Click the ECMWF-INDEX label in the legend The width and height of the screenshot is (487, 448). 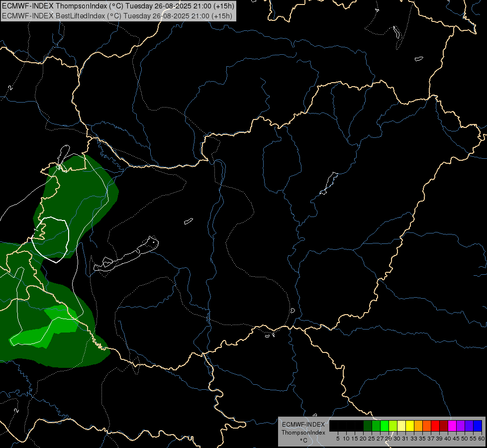(x=303, y=425)
